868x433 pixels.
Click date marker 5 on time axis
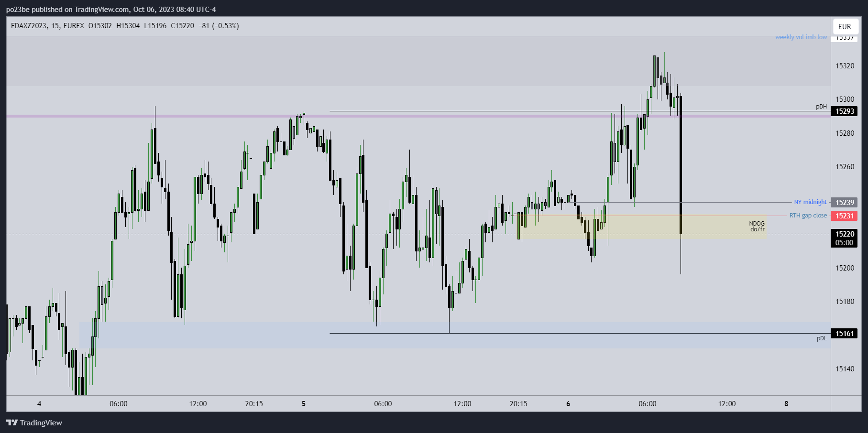(304, 404)
